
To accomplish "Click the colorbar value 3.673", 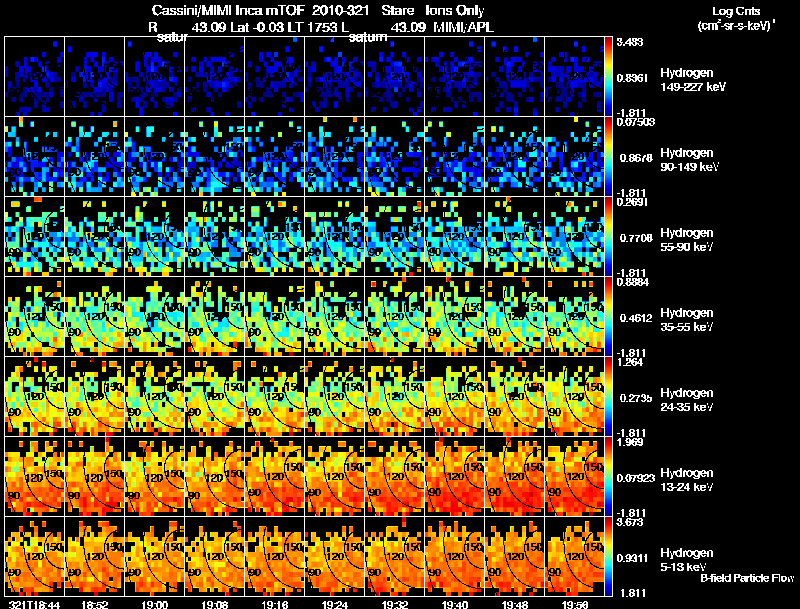I will (630, 522).
